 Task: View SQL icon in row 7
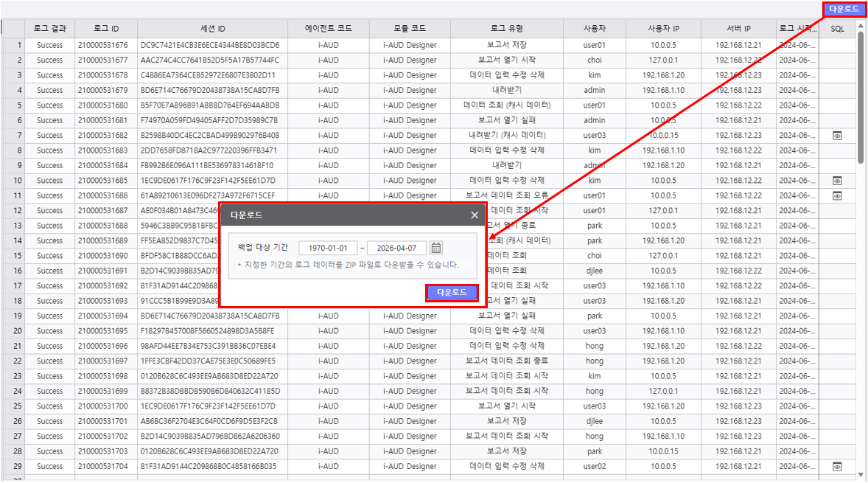(837, 136)
